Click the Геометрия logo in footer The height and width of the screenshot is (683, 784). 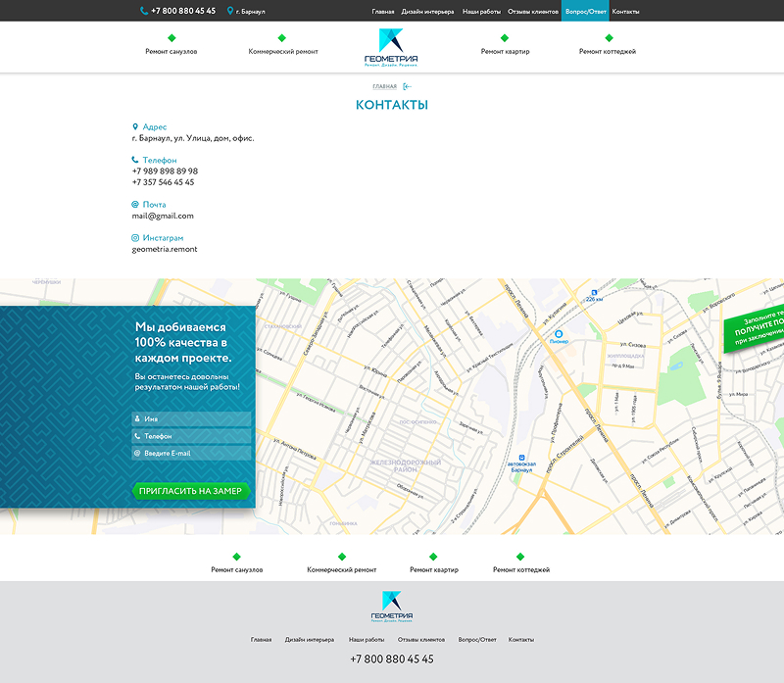pyautogui.click(x=391, y=607)
